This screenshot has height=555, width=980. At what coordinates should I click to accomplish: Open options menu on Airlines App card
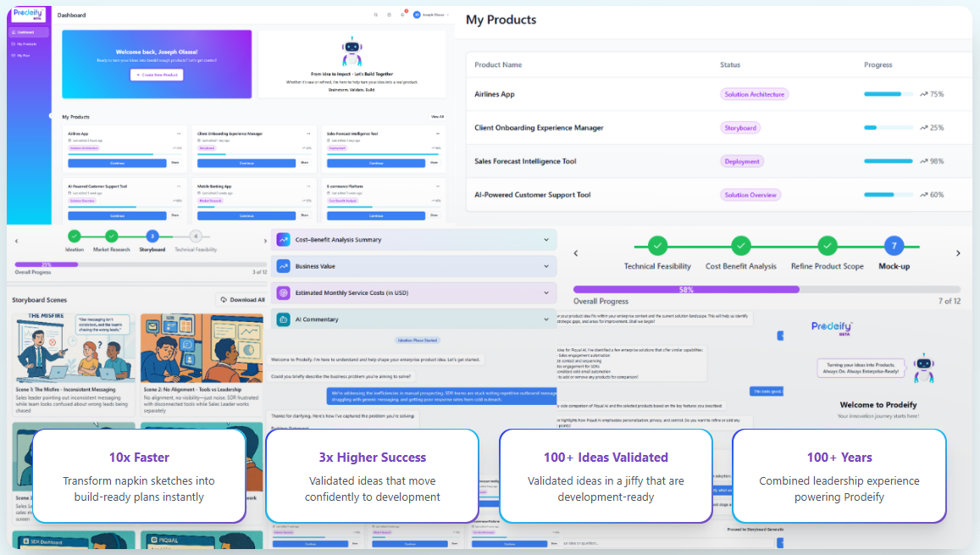pyautogui.click(x=179, y=134)
